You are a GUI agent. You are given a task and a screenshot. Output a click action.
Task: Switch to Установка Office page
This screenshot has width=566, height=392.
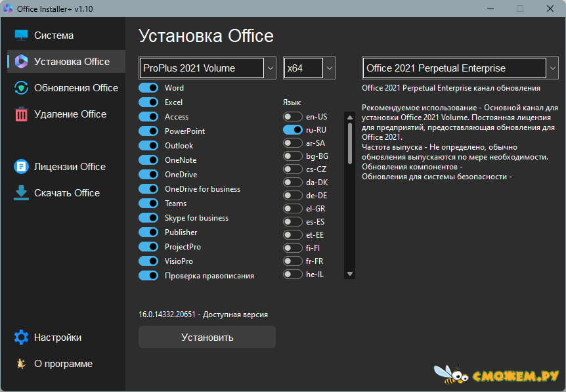click(66, 62)
